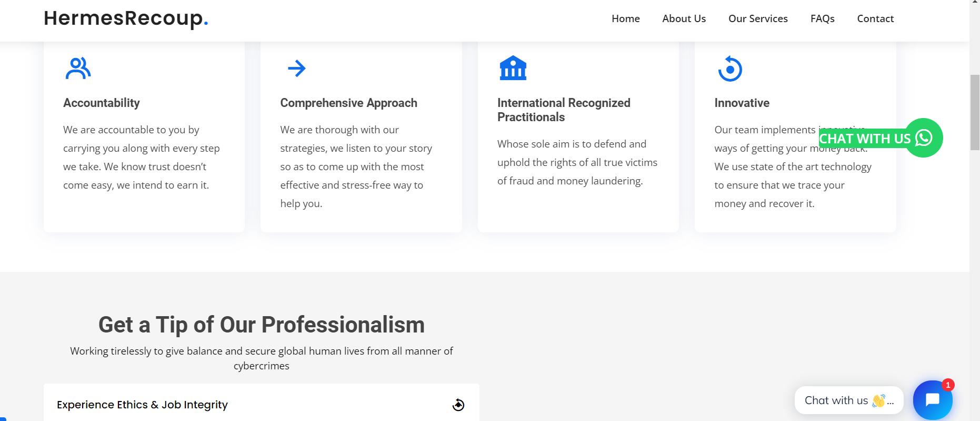Click the International Recognized Practitionals heading
This screenshot has width=980, height=421.
click(564, 110)
